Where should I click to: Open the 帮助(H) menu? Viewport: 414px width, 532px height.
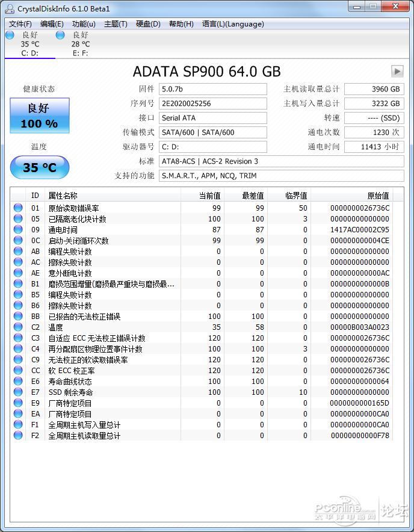tap(181, 24)
